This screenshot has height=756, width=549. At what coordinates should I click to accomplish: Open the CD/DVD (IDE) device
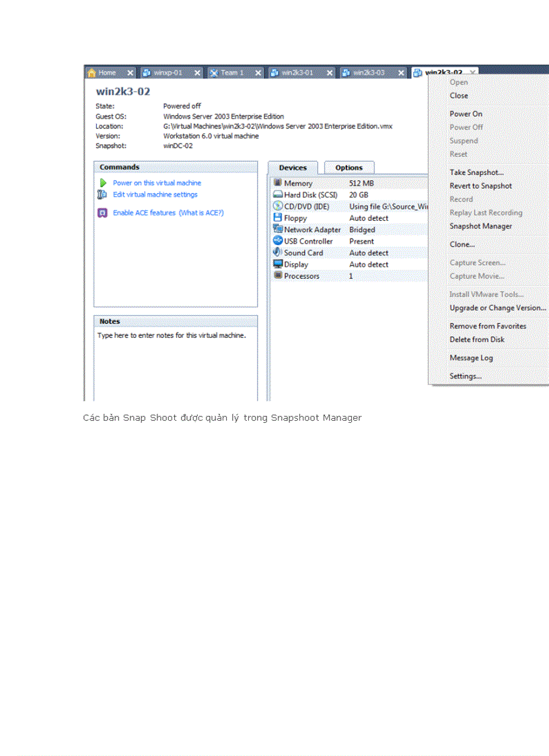pyautogui.click(x=279, y=206)
